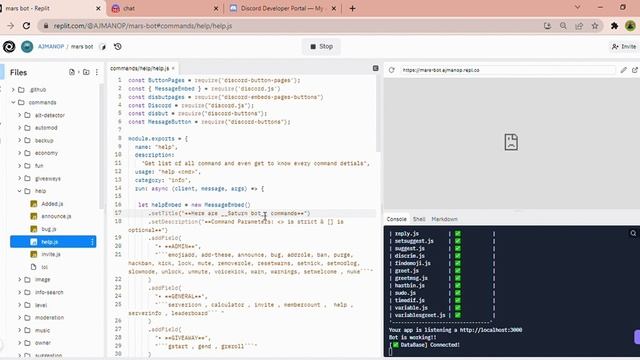Open the preview in a new tab
The image size is (640, 360).
click(635, 70)
